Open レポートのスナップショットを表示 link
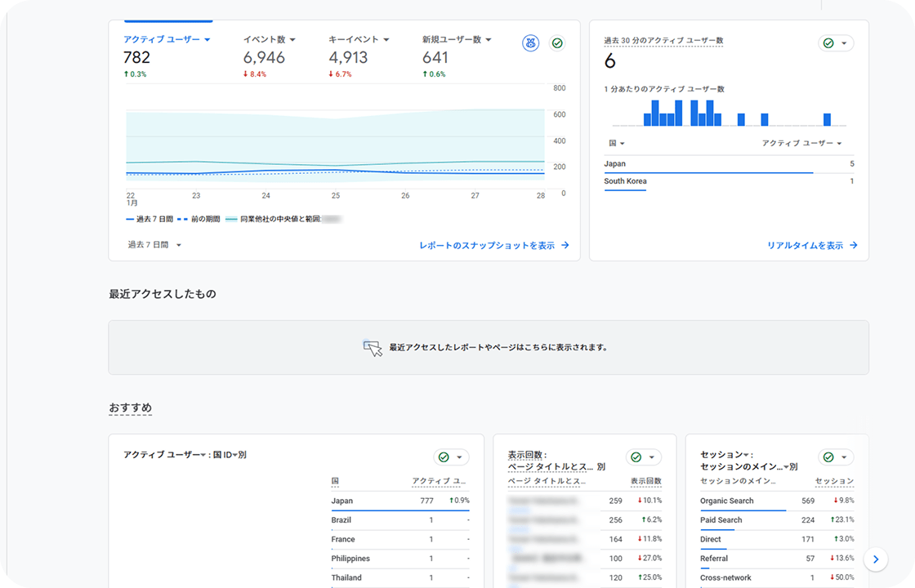This screenshot has width=915, height=588. coord(493,245)
